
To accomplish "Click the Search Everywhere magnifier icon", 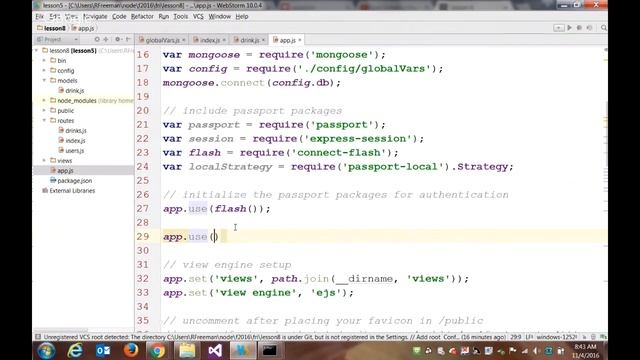I will (x=604, y=28).
